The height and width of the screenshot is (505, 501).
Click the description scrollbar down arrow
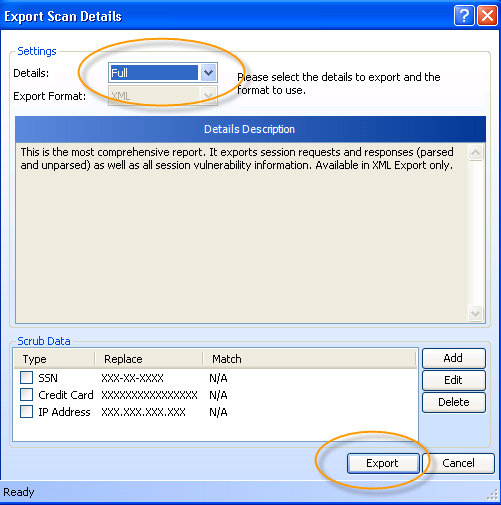(x=475, y=313)
